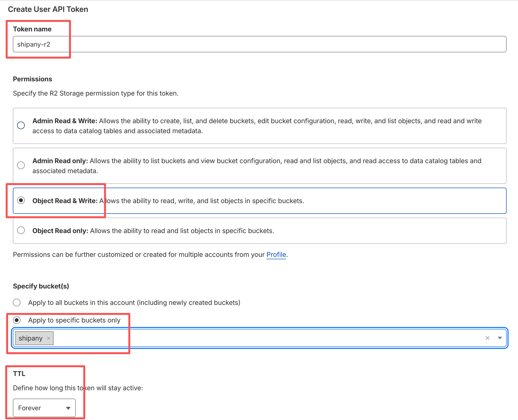
Task: Click the Object Read only description text
Action: tap(181, 231)
